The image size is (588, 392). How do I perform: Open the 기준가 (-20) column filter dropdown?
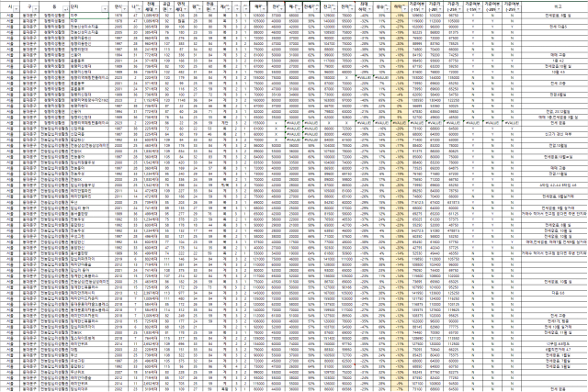click(441, 8)
